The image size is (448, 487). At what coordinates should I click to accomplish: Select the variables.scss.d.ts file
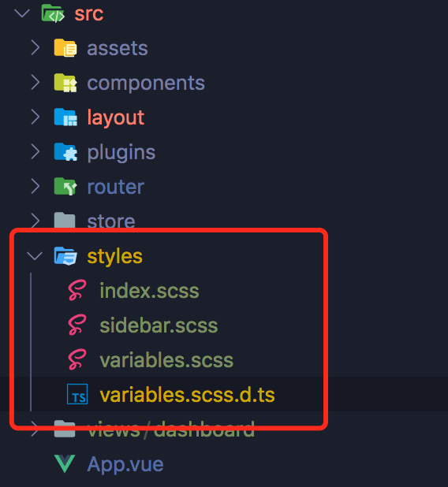pos(187,395)
